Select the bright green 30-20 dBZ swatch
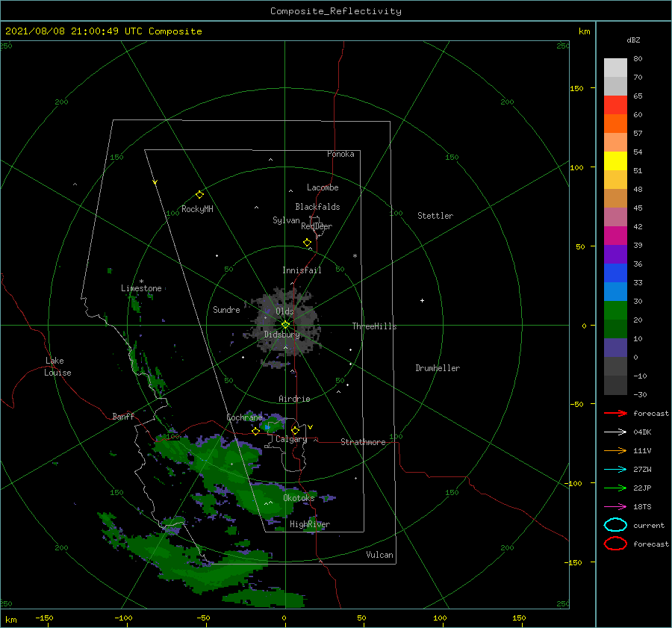The height and width of the screenshot is (628, 672). click(615, 311)
